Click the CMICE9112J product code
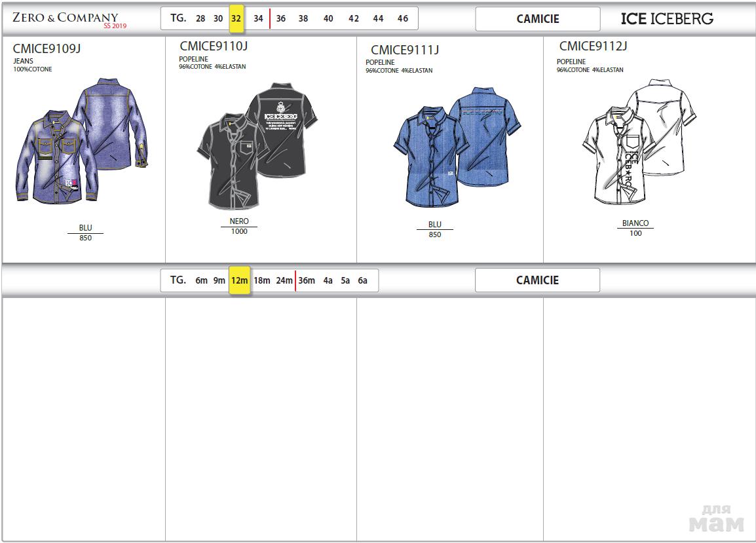 [x=593, y=46]
